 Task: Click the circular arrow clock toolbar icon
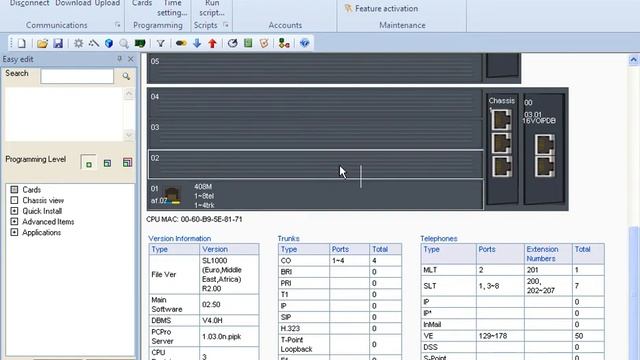click(x=233, y=43)
